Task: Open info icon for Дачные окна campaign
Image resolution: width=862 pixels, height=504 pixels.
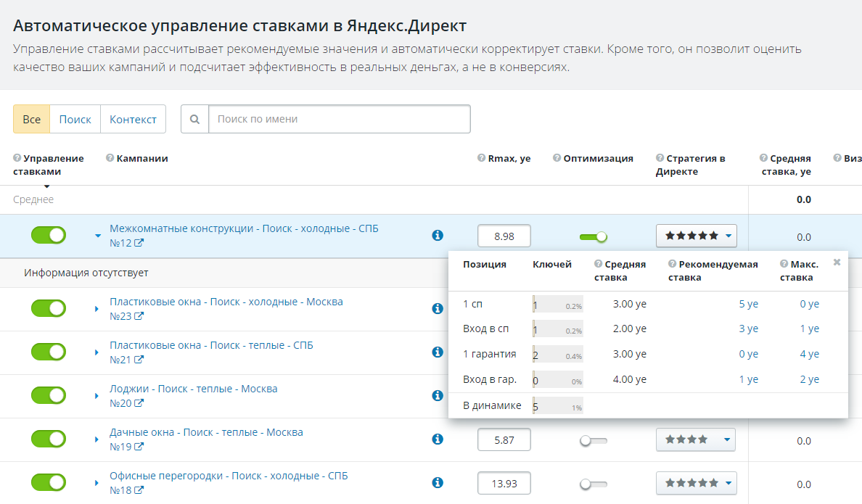Action: click(x=438, y=439)
